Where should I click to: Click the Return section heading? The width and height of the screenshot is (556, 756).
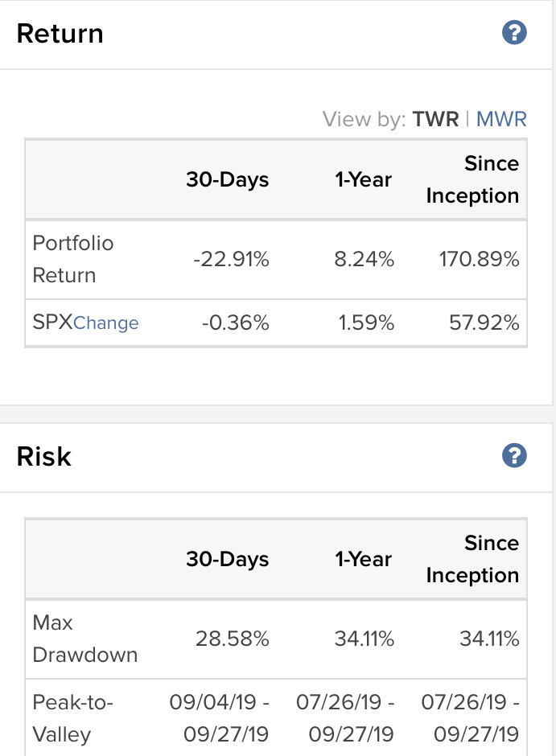click(x=60, y=34)
